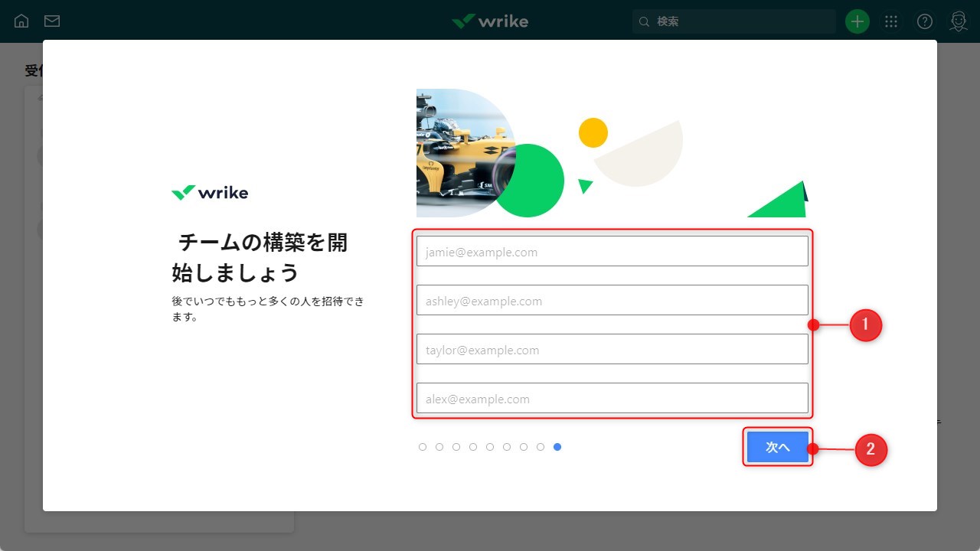
Task: Click the fourth pagination dot
Action: pyautogui.click(x=473, y=446)
